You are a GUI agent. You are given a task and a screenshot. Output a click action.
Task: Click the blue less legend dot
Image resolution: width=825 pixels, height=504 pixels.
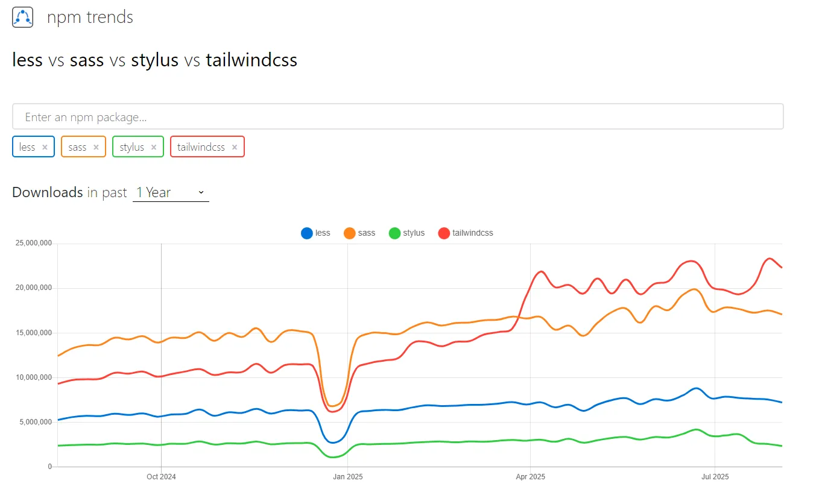(x=308, y=233)
